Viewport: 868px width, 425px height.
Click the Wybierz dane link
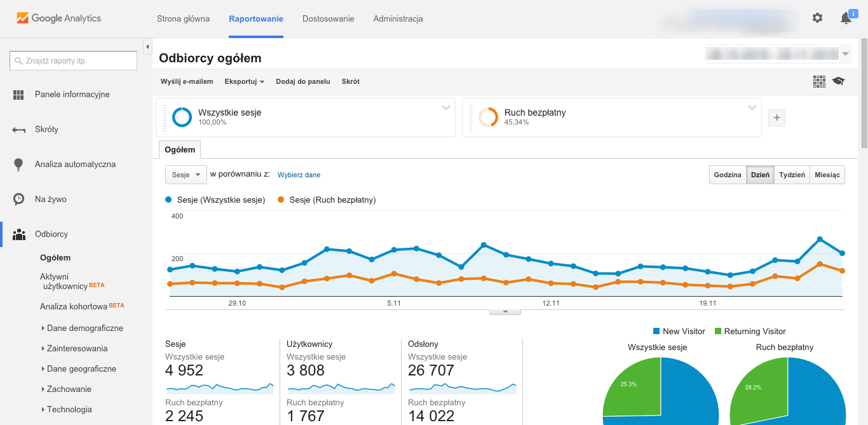299,175
